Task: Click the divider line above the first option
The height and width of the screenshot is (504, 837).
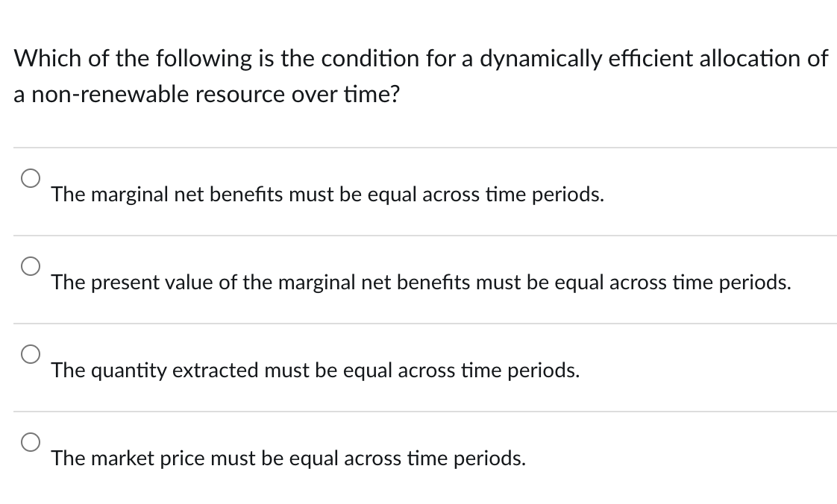Action: pyautogui.click(x=418, y=146)
